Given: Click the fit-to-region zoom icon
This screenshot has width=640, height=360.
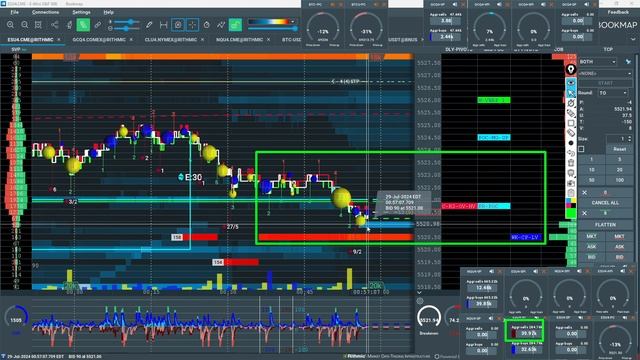Looking at the screenshot, I should coord(38,25).
